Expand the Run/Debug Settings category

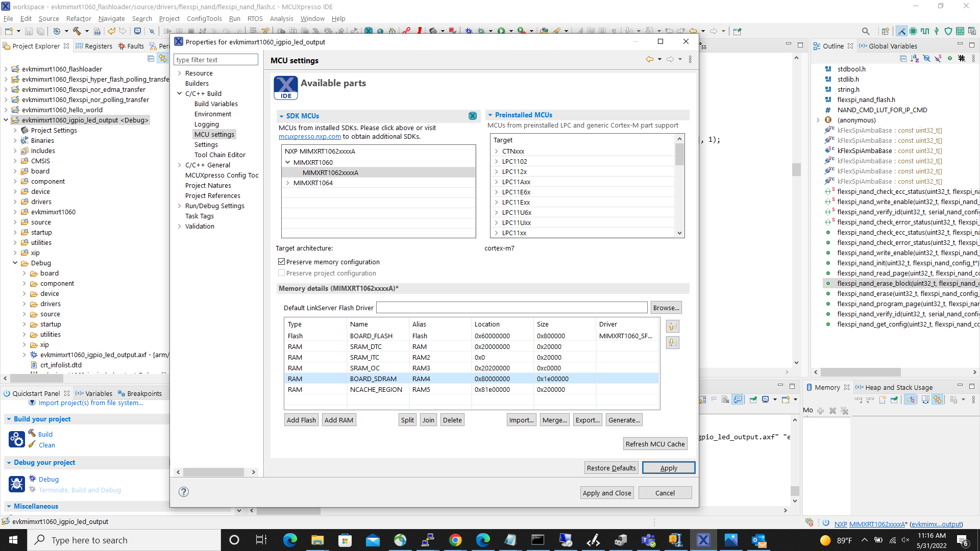click(180, 206)
